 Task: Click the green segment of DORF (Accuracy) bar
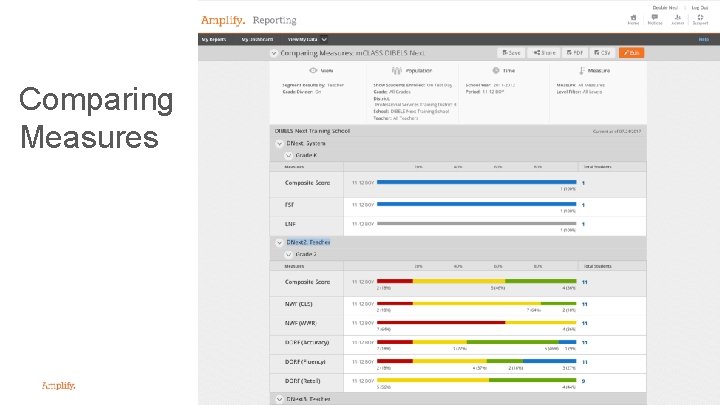pyautogui.click(x=512, y=342)
